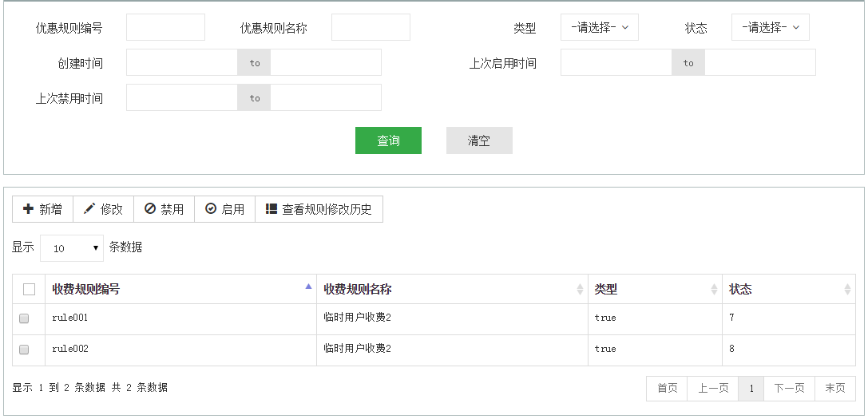Click the 修改 pencil icon

click(x=89, y=208)
